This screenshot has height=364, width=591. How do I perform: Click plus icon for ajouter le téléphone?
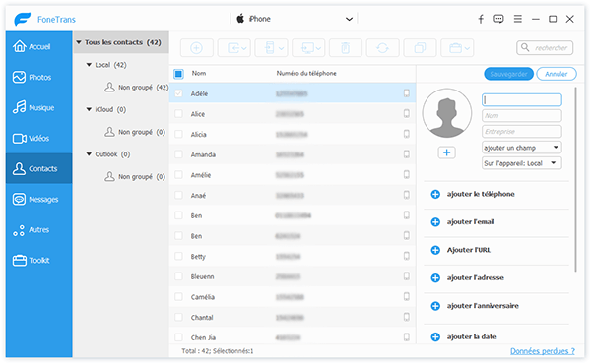pyautogui.click(x=435, y=194)
